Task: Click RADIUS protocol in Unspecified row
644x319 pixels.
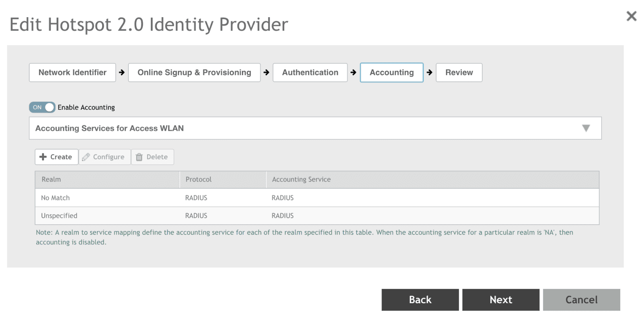Action: [196, 216]
